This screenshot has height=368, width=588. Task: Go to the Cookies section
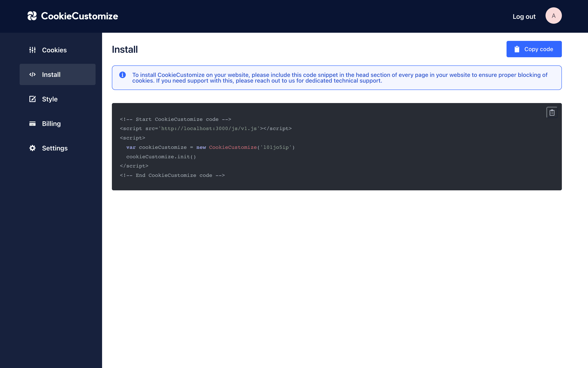[x=54, y=50]
